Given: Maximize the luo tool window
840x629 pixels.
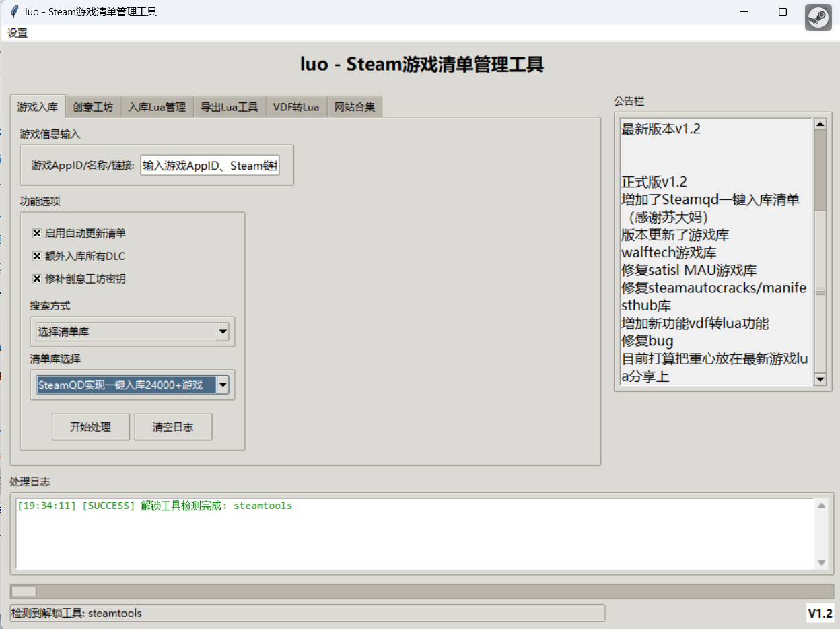Looking at the screenshot, I should tap(783, 12).
